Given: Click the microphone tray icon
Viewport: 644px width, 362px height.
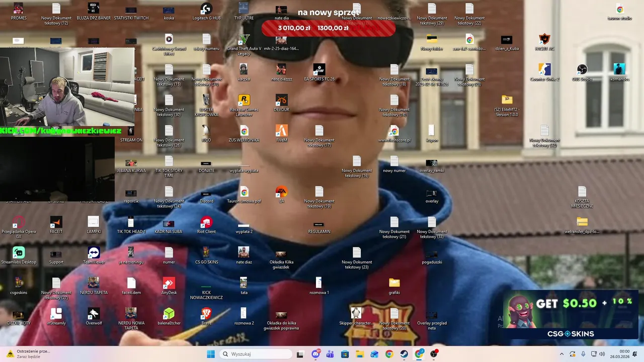Looking at the screenshot, I should click(x=583, y=354).
